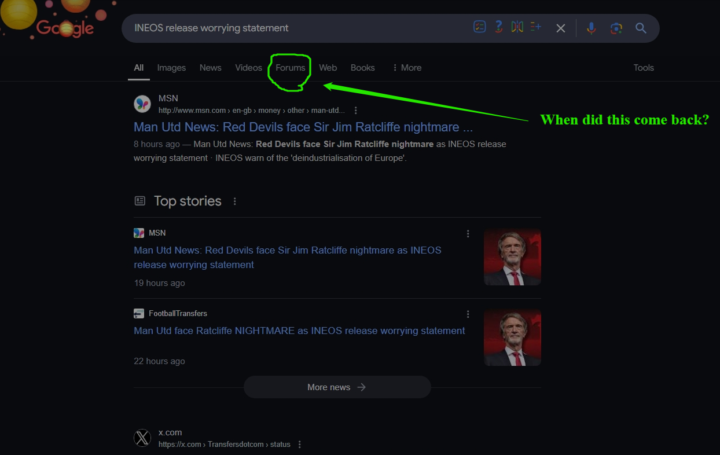The image size is (720, 455).
Task: Switch to the Web tab
Action: [x=328, y=68]
